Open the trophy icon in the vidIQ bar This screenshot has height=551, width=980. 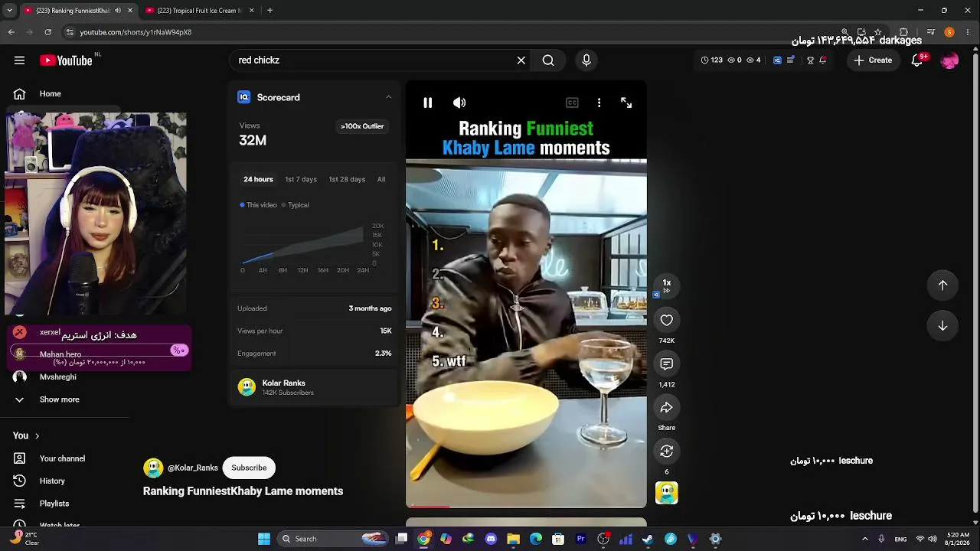click(x=810, y=60)
